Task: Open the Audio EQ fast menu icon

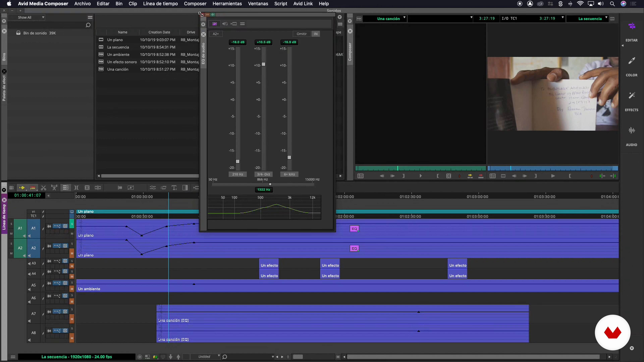Action: [x=242, y=24]
